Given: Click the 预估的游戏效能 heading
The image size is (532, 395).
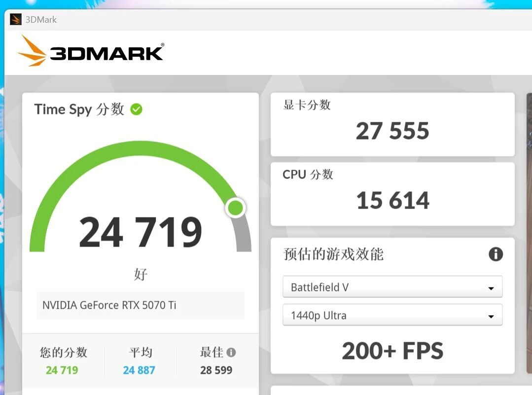Looking at the screenshot, I should tap(333, 254).
